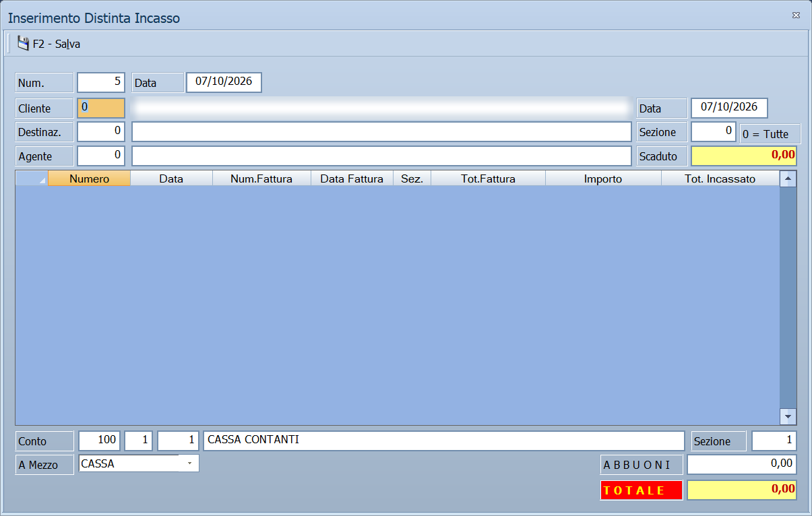Click the red TOTALE label
This screenshot has width=812, height=516.
[642, 490]
